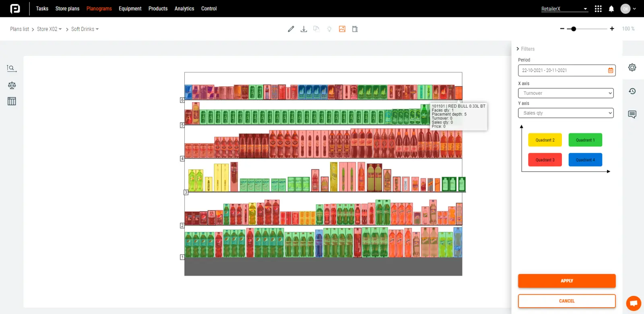The image size is (644, 314).
Task: Open the axis analysis magnifier icon
Action: click(12, 68)
